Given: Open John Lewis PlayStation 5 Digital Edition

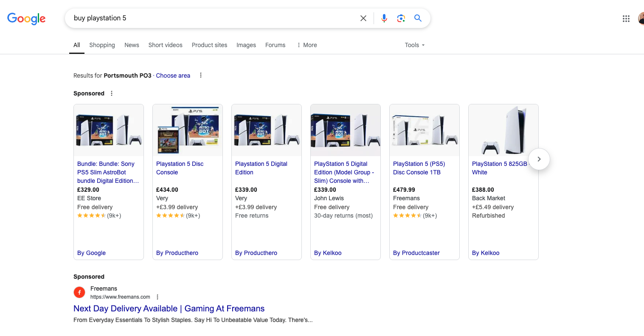Looking at the screenshot, I should 344,172.
